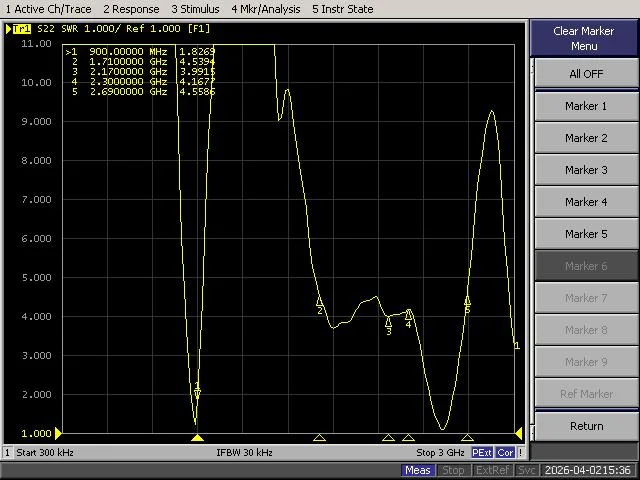The height and width of the screenshot is (480, 640).
Task: Click the Ref 1.000 trace label
Action: point(153,29)
